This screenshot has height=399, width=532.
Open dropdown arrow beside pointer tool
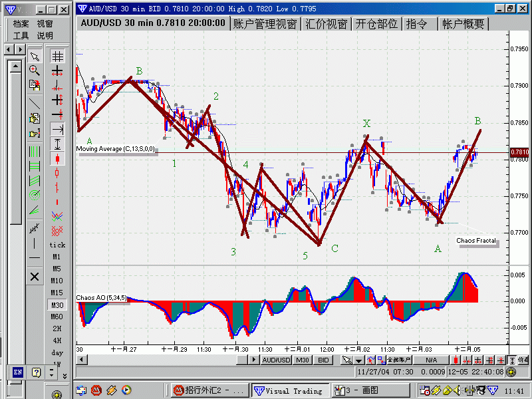(x=358, y=360)
